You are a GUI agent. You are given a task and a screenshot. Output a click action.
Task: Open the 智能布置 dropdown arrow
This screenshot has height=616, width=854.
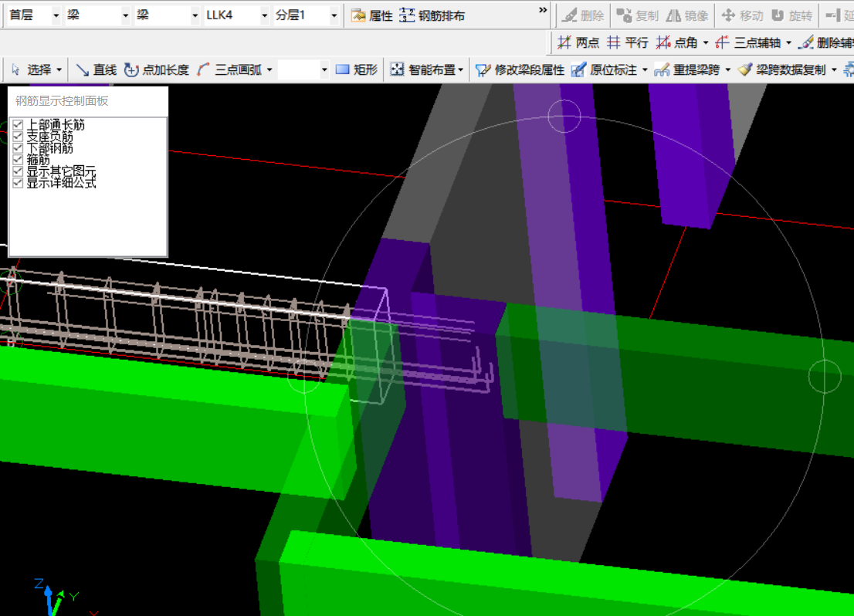click(461, 70)
